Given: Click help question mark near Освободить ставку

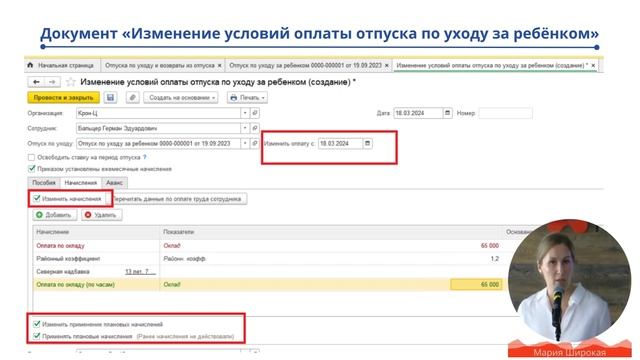Looking at the screenshot, I should (144, 157).
